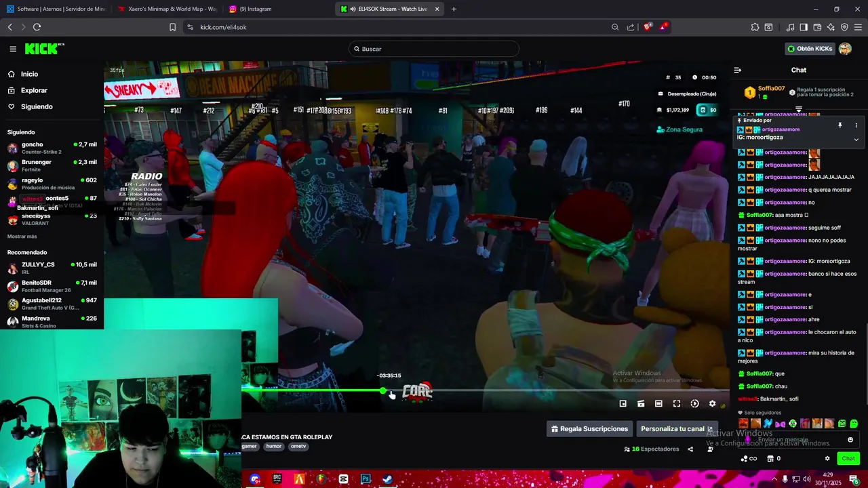Open Epic Games launcher from taskbar
This screenshot has height=488, width=868.
pos(277,479)
